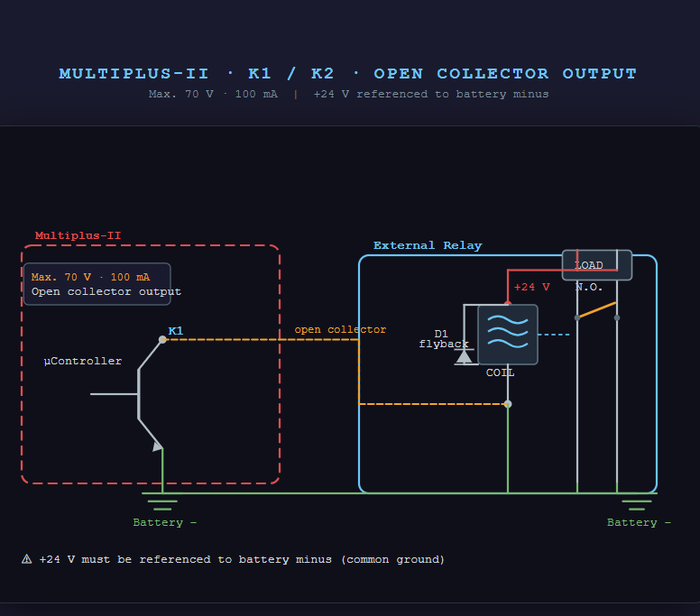This screenshot has width=700, height=616.
Task: Click the orange N.O. switch contact
Action: coord(597,309)
